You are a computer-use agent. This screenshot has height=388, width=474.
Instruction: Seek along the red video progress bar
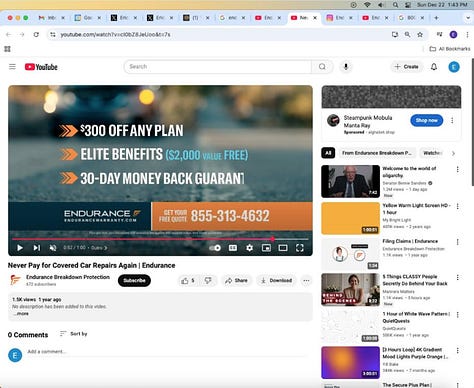160,239
